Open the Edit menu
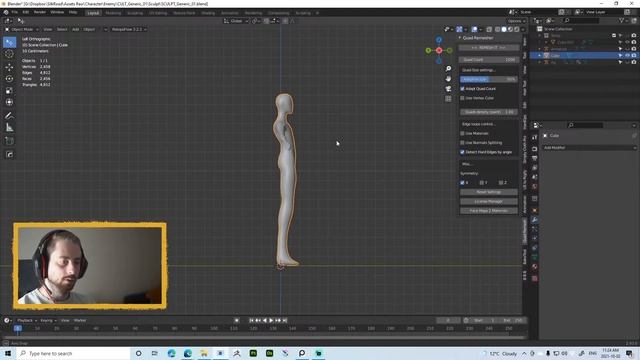 [26, 12]
